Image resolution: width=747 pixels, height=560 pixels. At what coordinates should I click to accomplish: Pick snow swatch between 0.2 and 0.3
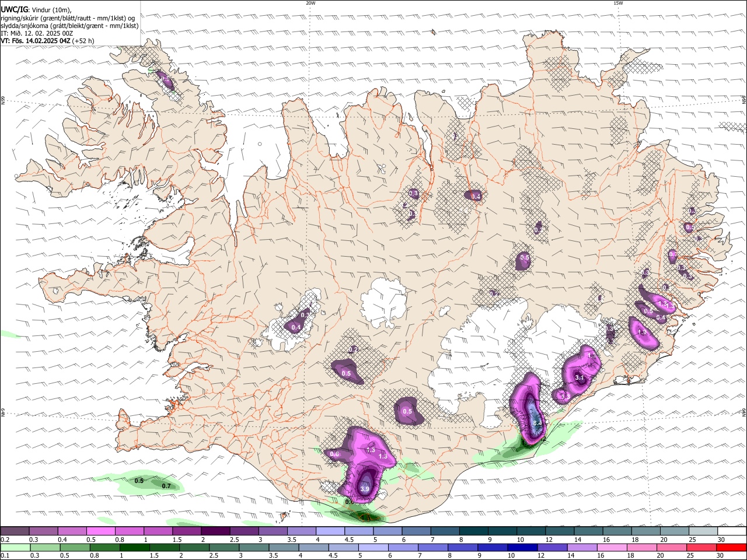tap(15, 531)
